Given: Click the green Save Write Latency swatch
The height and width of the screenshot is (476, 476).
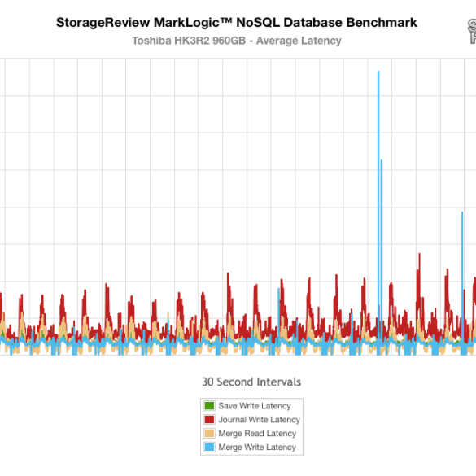Looking at the screenshot, I should (x=209, y=405).
